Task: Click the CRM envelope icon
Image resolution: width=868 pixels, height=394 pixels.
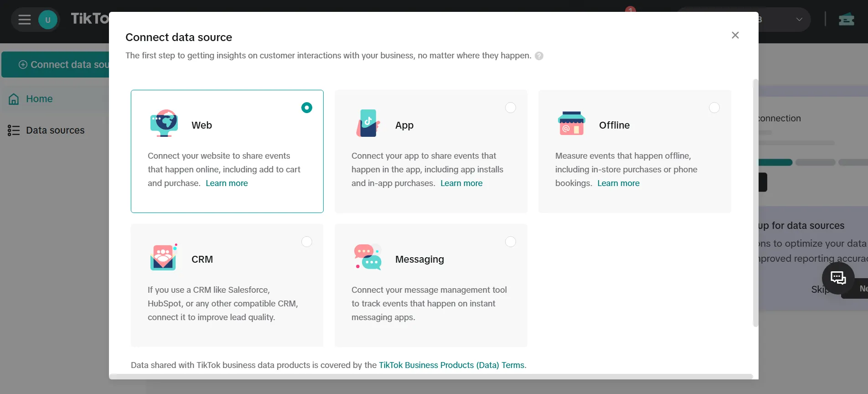Action: (x=164, y=257)
